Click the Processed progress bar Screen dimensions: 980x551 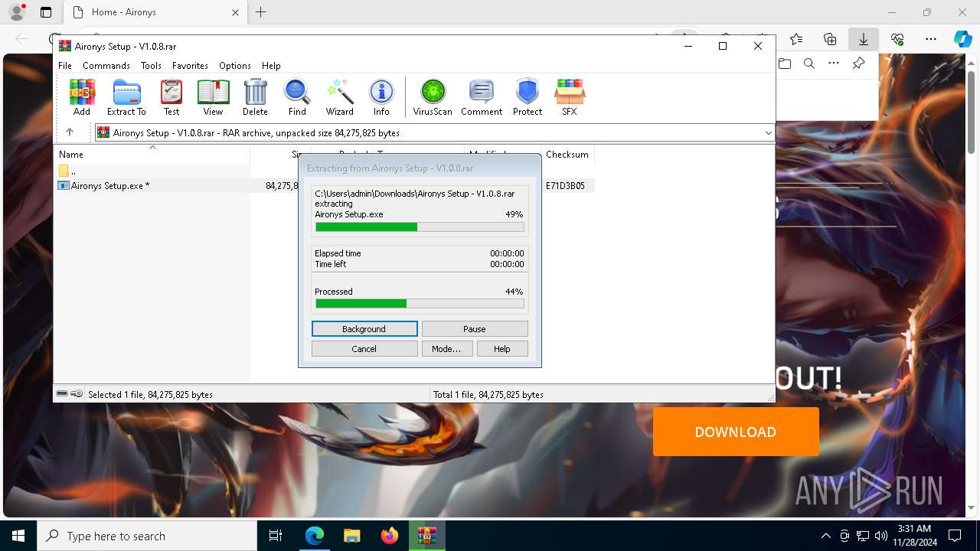pyautogui.click(x=420, y=304)
